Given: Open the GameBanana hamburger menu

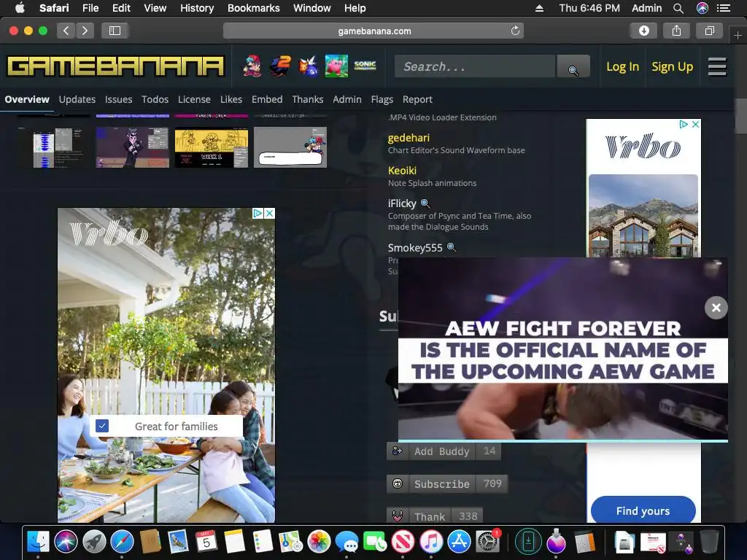Looking at the screenshot, I should coord(716,66).
